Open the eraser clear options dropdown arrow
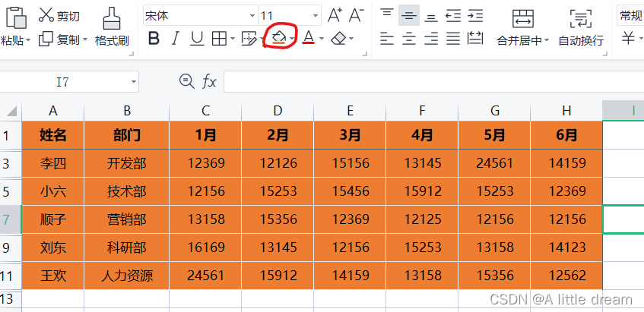644x312 pixels. 351,39
